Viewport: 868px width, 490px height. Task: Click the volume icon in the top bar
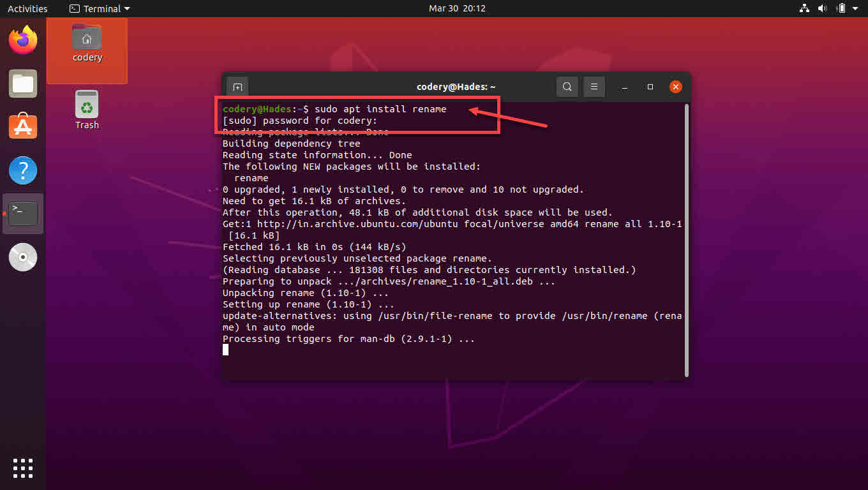pyautogui.click(x=822, y=8)
